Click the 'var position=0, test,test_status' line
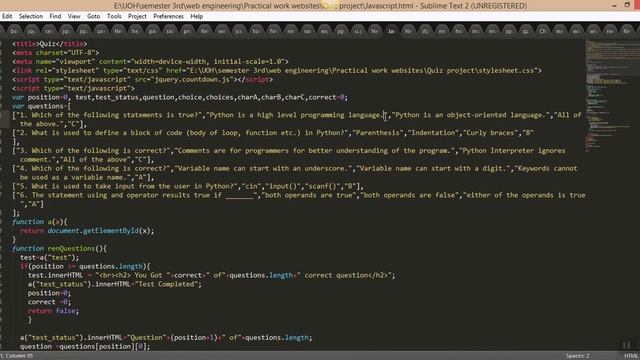The image size is (640, 360). pyautogui.click(x=180, y=97)
